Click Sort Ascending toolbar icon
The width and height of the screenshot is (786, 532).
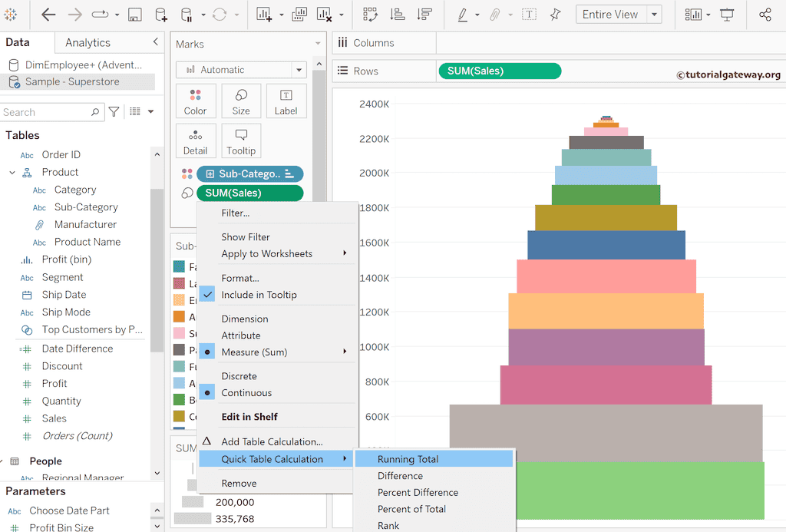[397, 15]
